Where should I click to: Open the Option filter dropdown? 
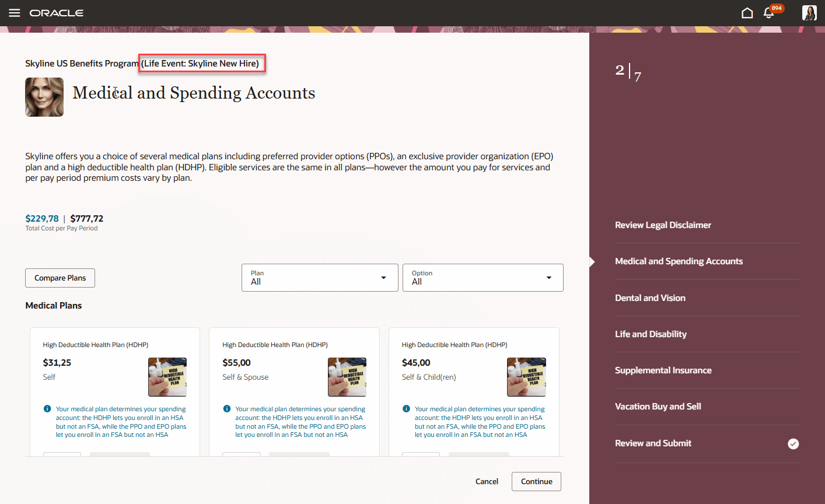coord(483,278)
